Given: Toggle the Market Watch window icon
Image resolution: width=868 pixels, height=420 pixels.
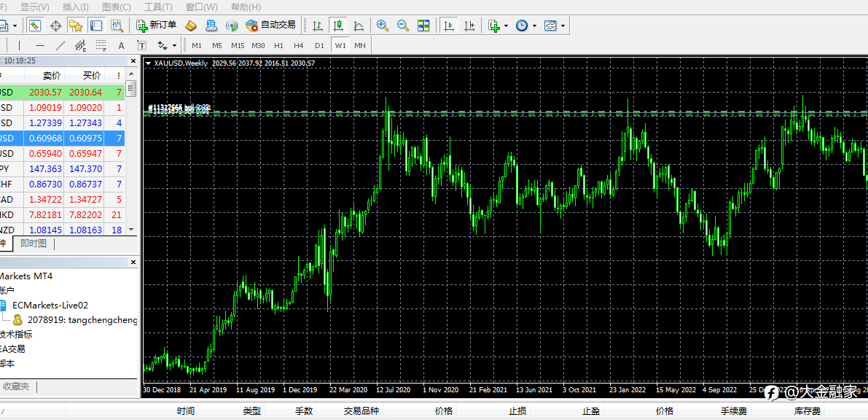Looking at the screenshot, I should tap(35, 26).
